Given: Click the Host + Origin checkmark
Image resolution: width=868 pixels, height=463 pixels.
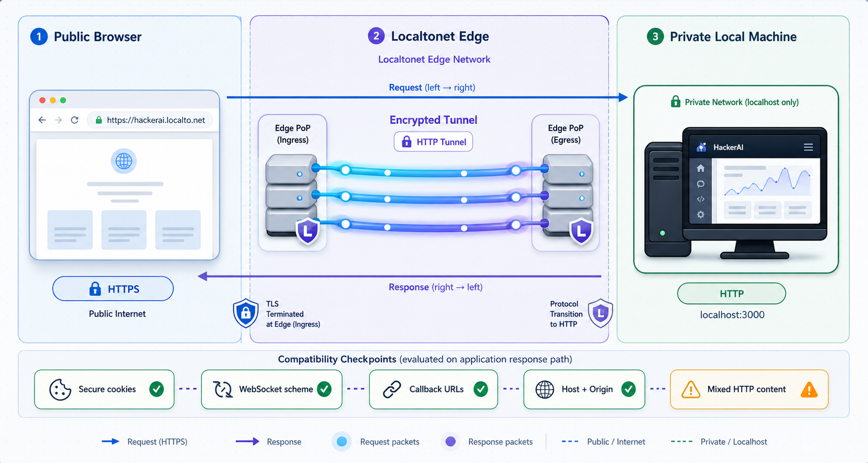Looking at the screenshot, I should pyautogui.click(x=628, y=389).
